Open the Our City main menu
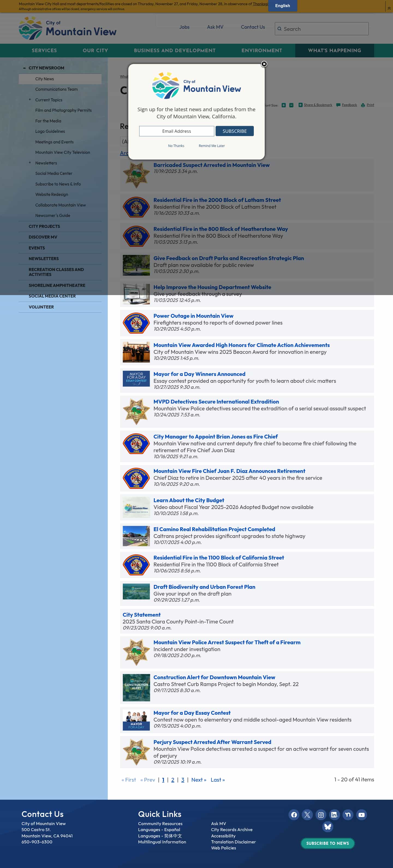This screenshot has width=393, height=868. point(95,51)
